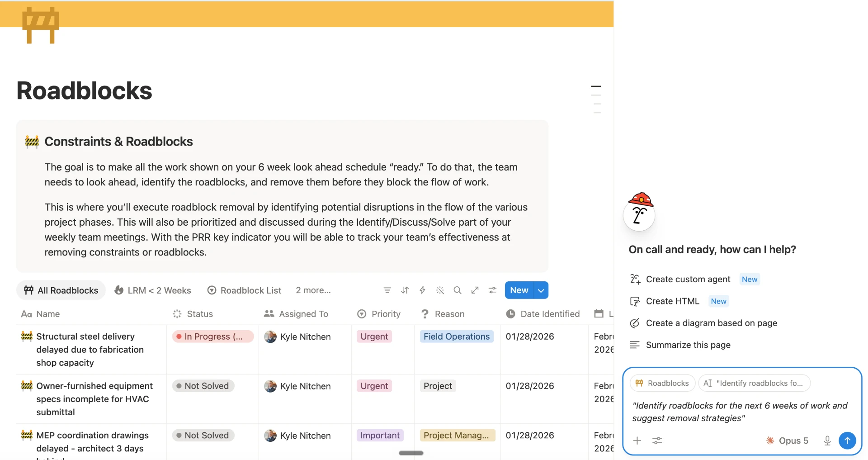Click the sparkle AI icon in the database toolbar
This screenshot has width=868, height=460.
[440, 290]
